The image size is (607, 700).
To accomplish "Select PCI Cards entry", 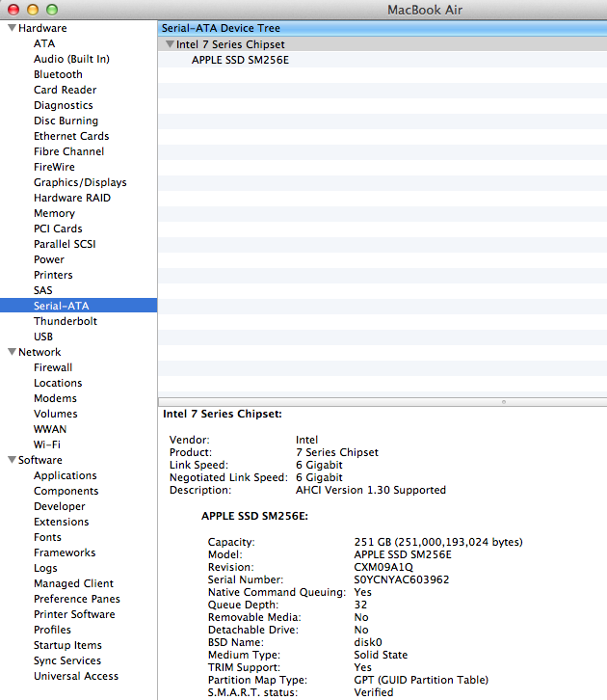I will (58, 229).
